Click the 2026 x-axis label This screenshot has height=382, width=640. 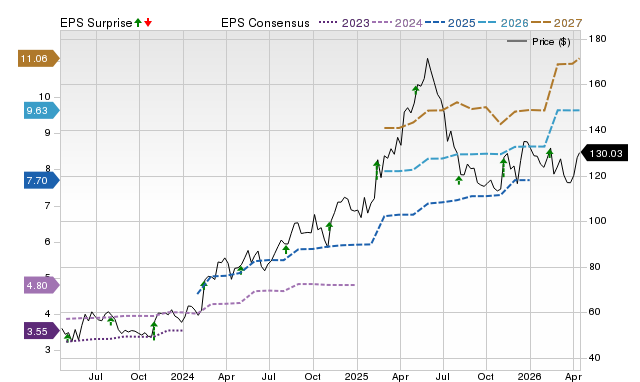pyautogui.click(x=529, y=376)
